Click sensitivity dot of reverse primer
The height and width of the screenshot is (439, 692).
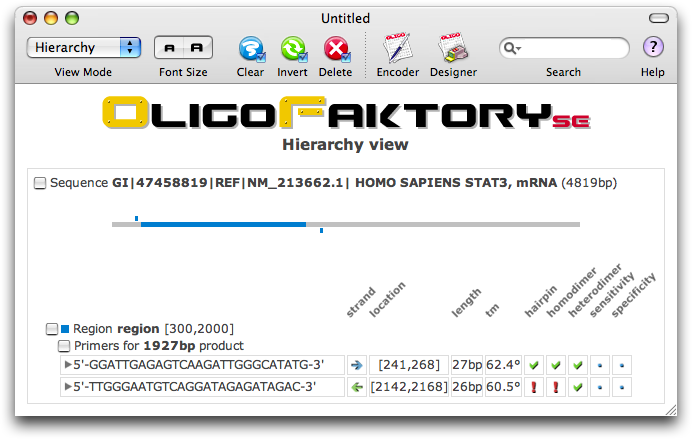point(600,387)
